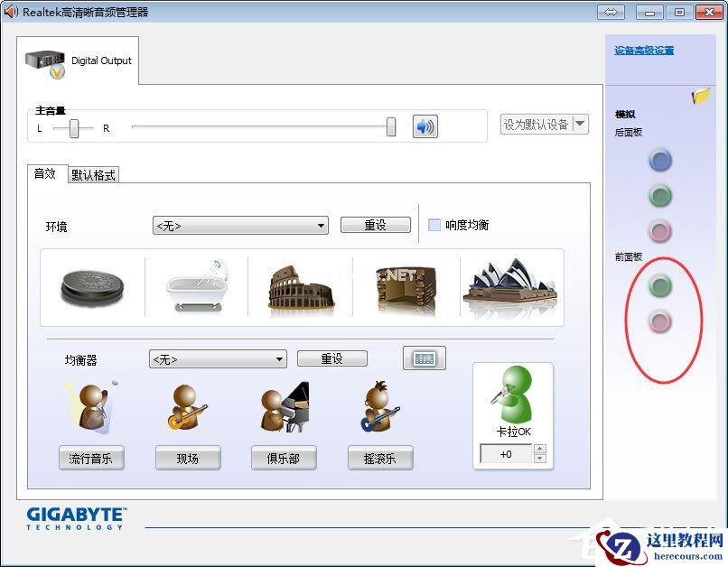The width and height of the screenshot is (728, 567).
Task: Choose the Colosseum arena environment icon
Action: pos(300,287)
